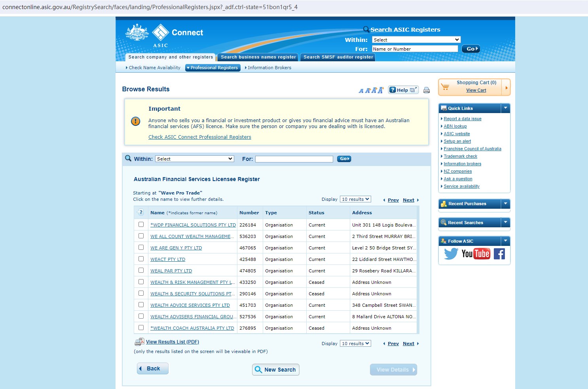The image size is (588, 389).
Task: Click the For search field in results panel
Action: (x=294, y=159)
